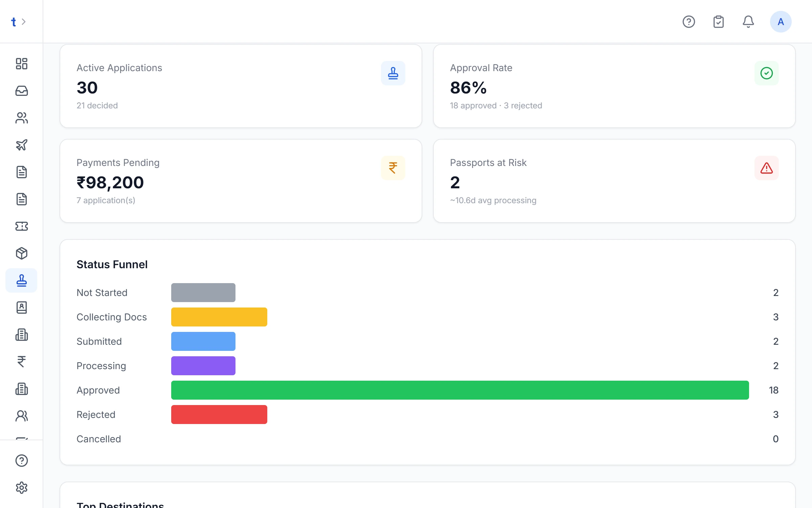The image size is (812, 508).
Task: Open the rupee payments icon in sidebar
Action: click(x=21, y=362)
